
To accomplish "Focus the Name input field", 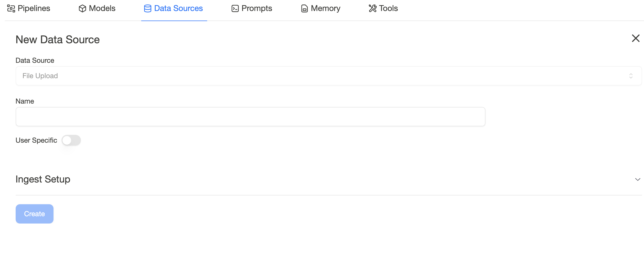I will [x=250, y=117].
